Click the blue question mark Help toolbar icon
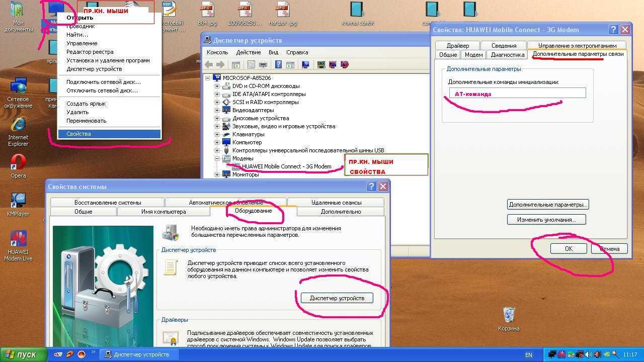 tap(278, 64)
